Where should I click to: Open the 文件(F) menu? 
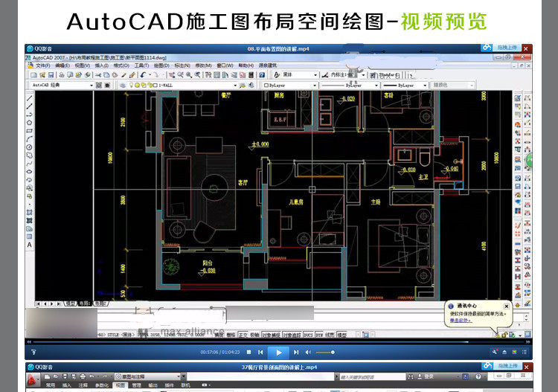(42, 65)
